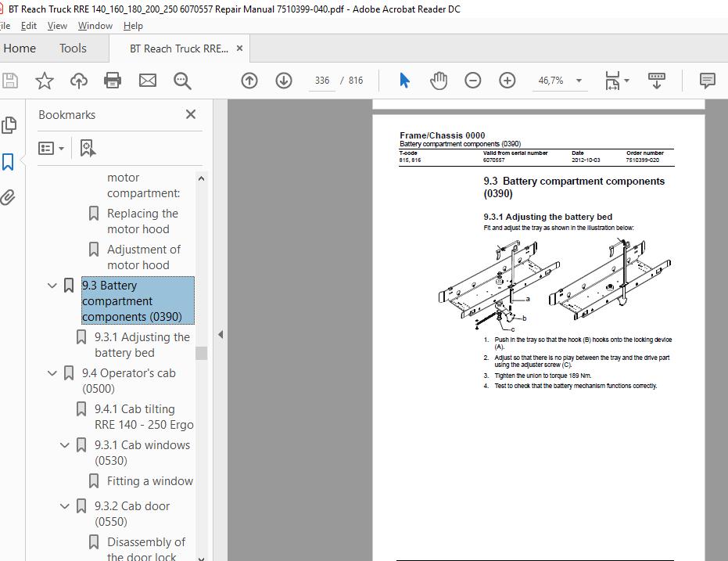Screen dimensions: 728x561
Task: Click the keyboard read mode toolbar icon
Action: 657,81
